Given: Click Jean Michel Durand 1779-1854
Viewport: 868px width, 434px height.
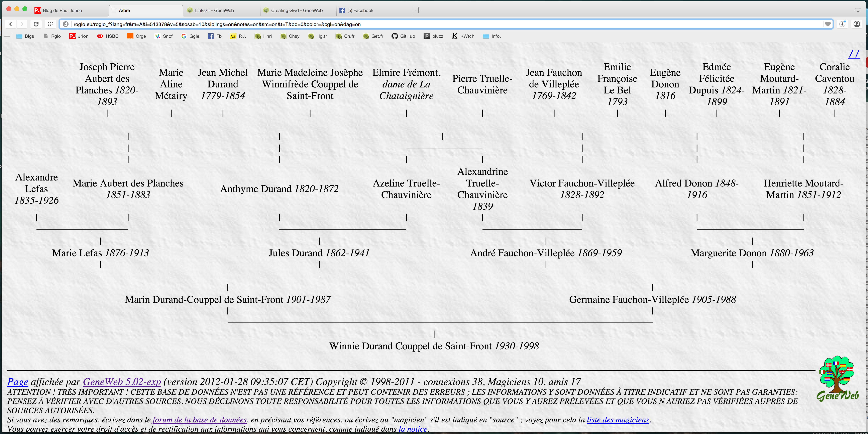Looking at the screenshot, I should [223, 84].
